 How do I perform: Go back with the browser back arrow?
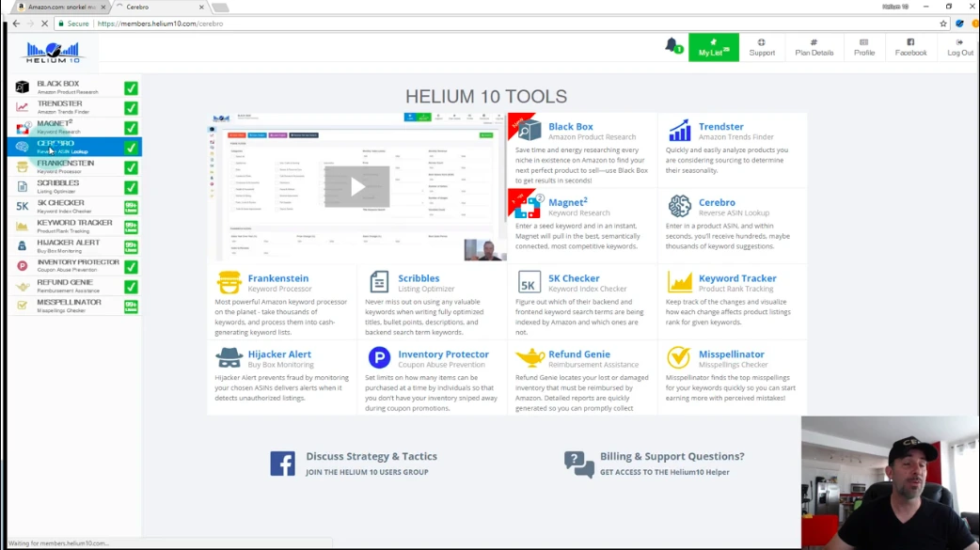pos(16,24)
